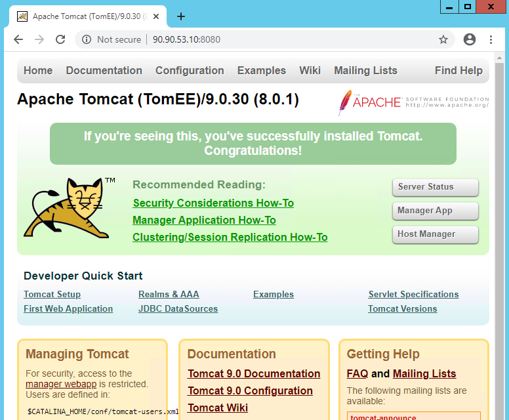509x420 pixels.
Task: Click the Recommended Reading heading
Action: 199,184
